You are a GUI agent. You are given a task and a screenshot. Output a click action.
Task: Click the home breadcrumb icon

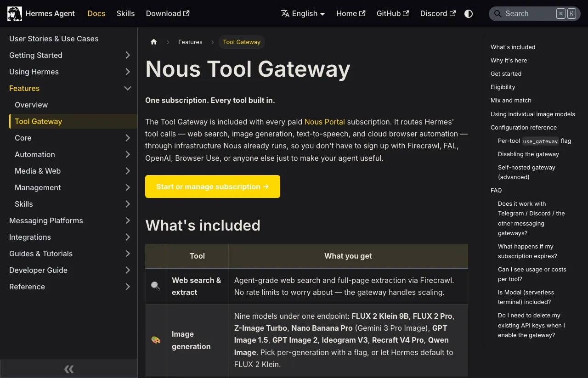[154, 42]
